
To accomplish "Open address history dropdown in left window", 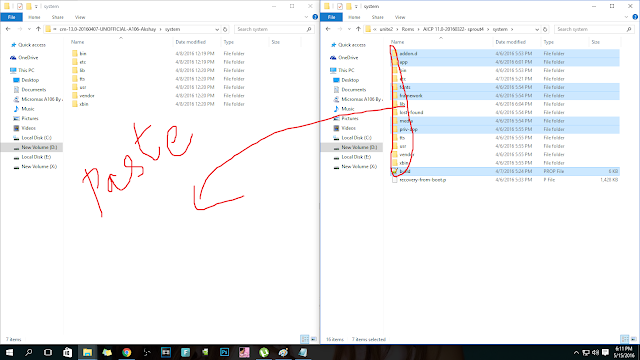I will point(217,29).
